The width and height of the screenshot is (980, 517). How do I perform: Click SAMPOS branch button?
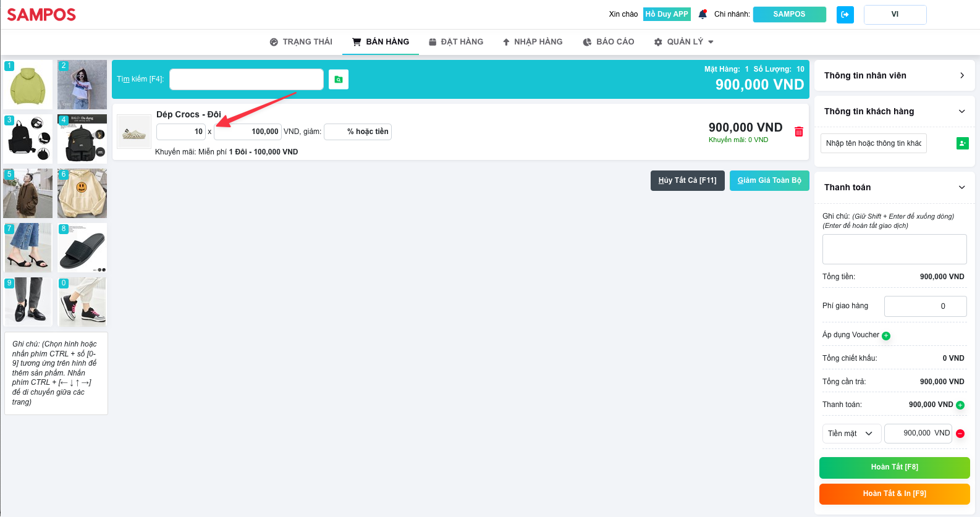pos(790,14)
